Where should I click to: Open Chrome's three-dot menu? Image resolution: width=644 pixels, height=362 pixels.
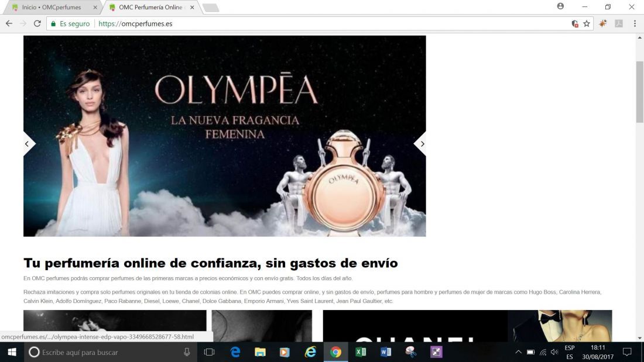635,24
